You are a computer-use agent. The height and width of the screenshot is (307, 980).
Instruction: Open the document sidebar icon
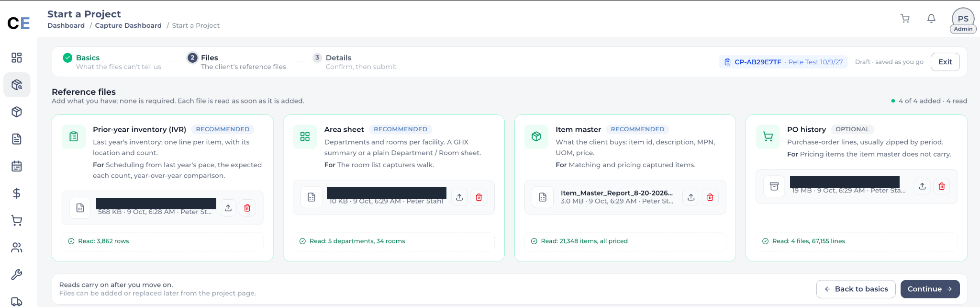(x=17, y=139)
